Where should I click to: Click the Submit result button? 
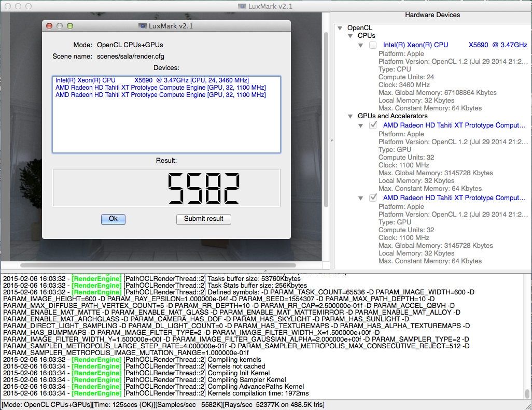point(204,219)
